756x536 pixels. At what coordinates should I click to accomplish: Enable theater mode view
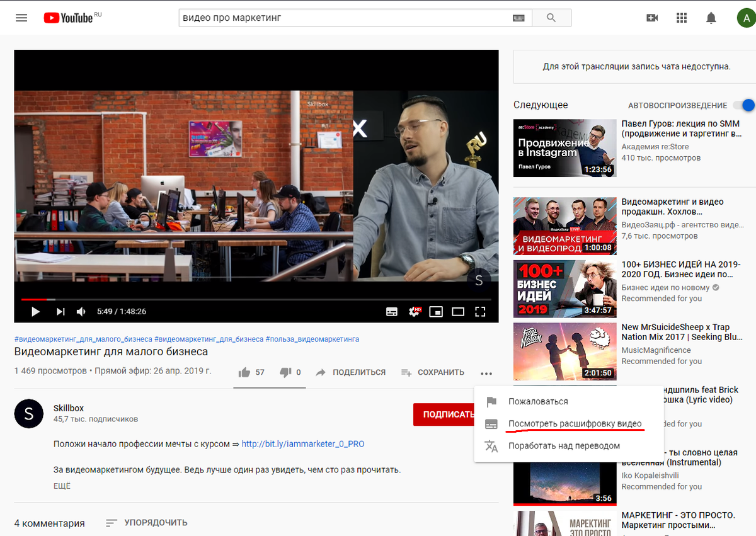[x=458, y=311]
